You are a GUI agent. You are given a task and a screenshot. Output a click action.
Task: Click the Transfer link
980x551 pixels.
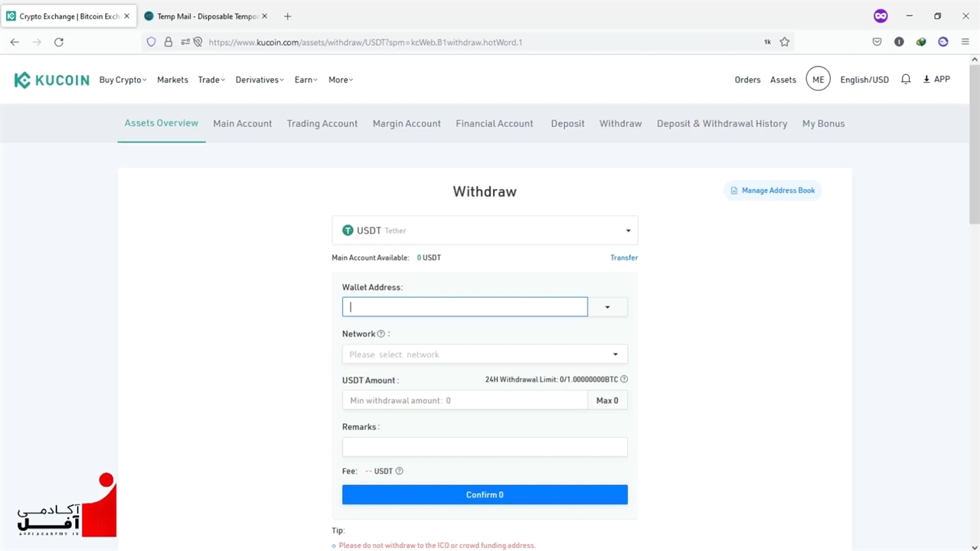tap(623, 258)
